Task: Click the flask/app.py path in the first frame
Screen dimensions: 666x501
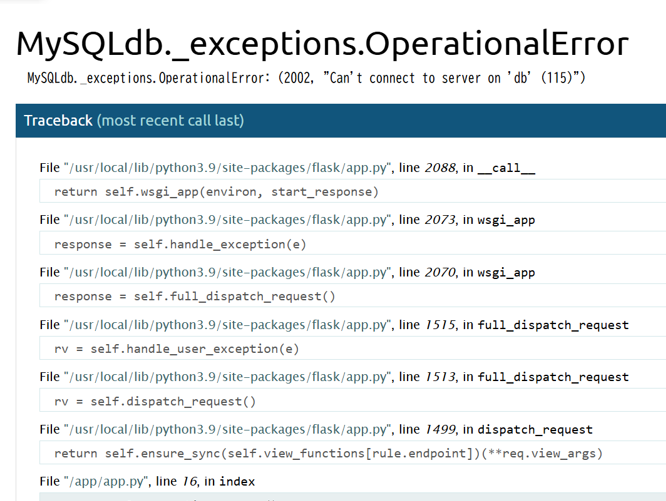Action: point(228,168)
